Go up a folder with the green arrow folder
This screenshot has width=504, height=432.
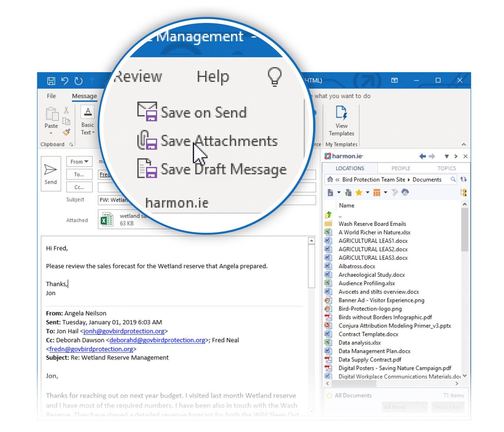[328, 215]
